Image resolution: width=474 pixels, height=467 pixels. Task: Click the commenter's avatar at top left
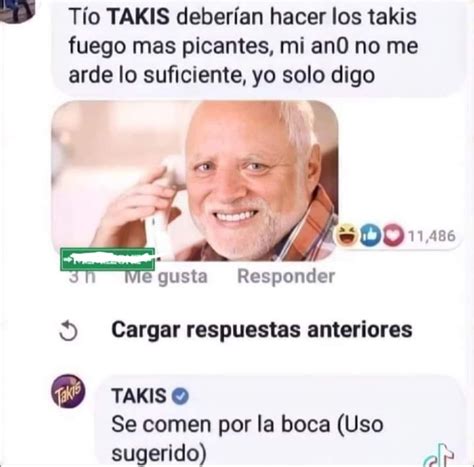(17, 8)
